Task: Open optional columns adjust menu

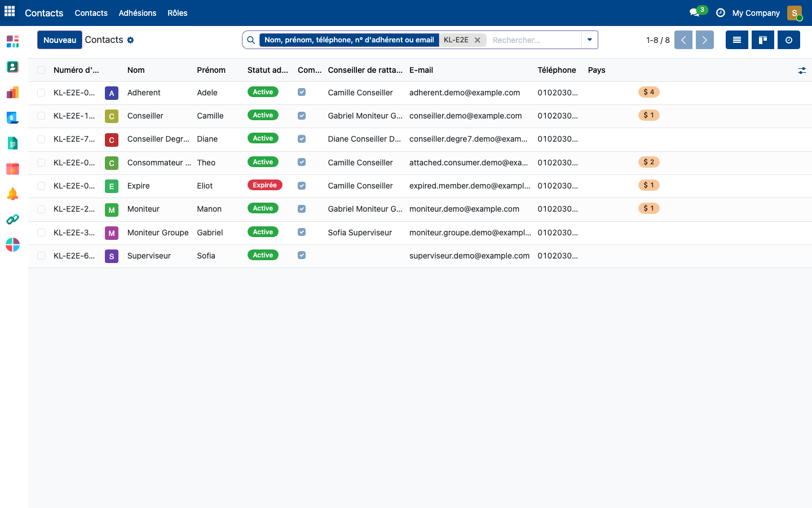Action: (802, 71)
